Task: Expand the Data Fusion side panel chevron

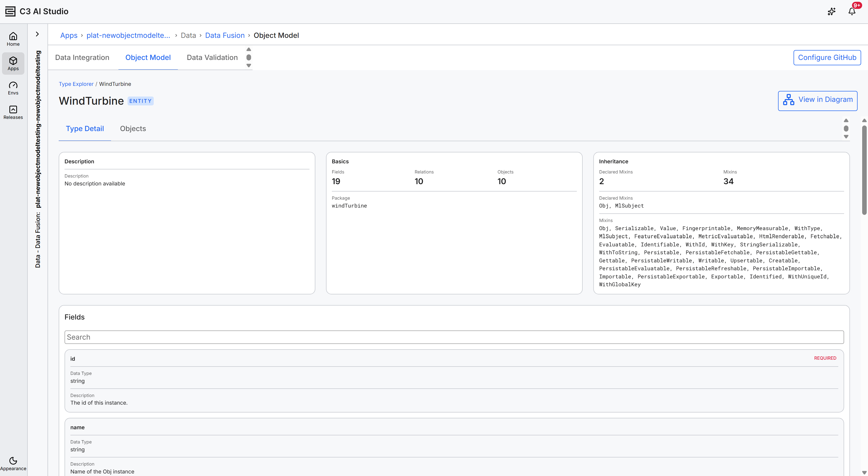Action: coord(37,34)
